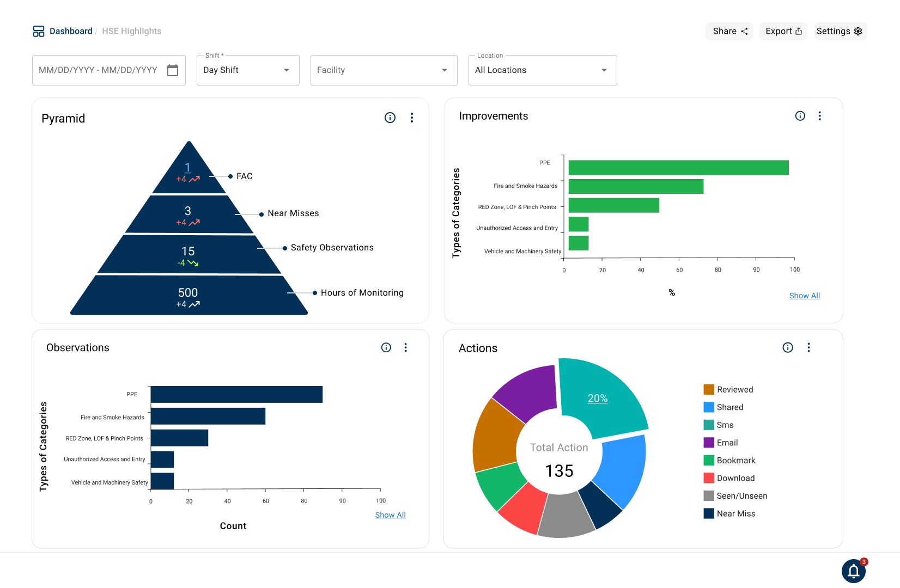Click the Share button

coord(729,31)
